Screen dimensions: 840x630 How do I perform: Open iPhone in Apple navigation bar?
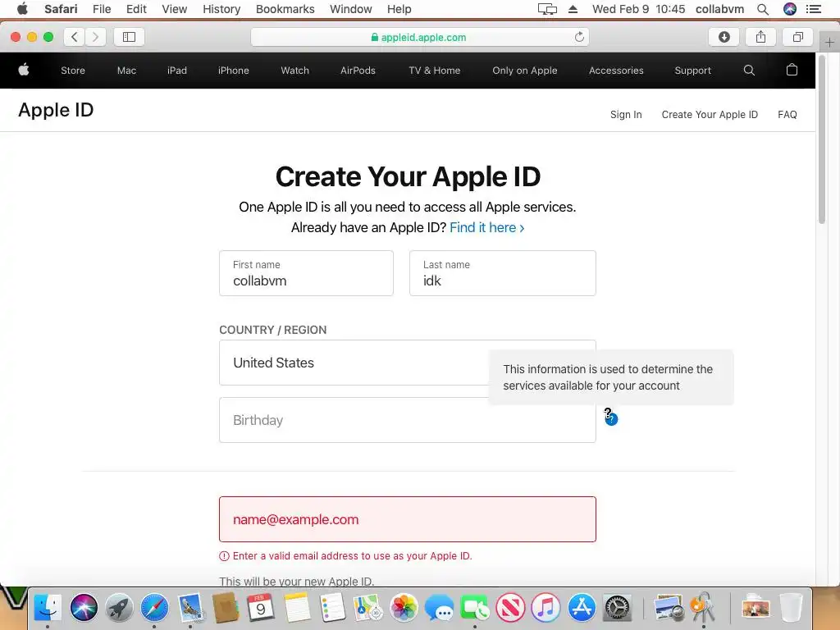tap(233, 71)
